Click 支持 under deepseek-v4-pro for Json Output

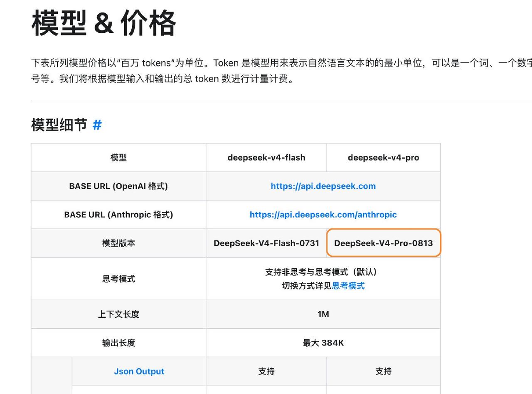click(383, 372)
